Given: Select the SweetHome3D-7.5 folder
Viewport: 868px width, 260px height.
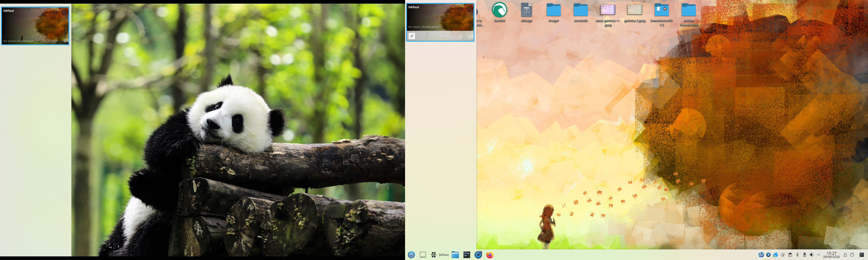Looking at the screenshot, I should [661, 15].
